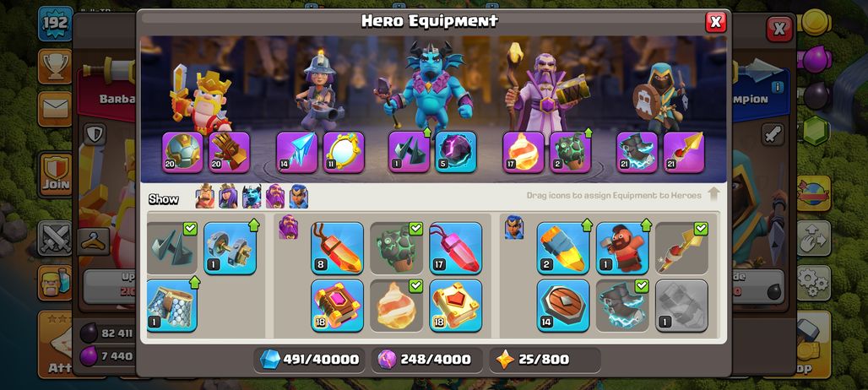The image size is (868, 390).
Task: Close the Hero Equipment window
Action: (715, 22)
